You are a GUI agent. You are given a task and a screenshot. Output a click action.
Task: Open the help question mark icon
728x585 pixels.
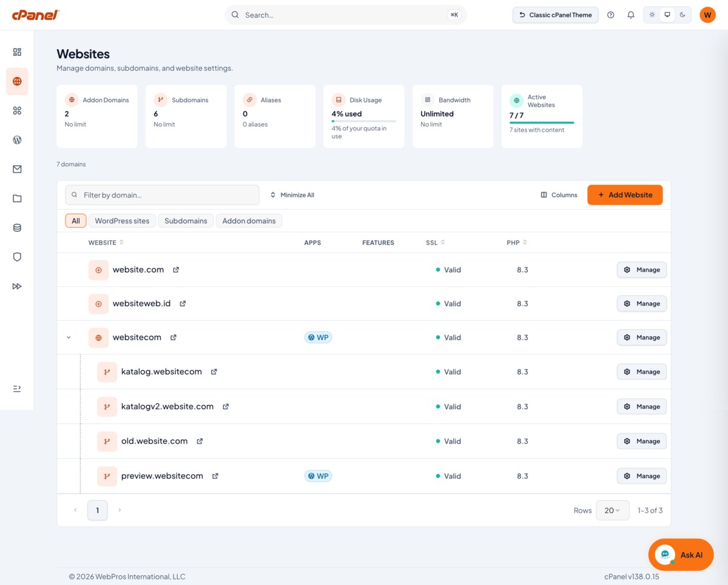point(611,15)
